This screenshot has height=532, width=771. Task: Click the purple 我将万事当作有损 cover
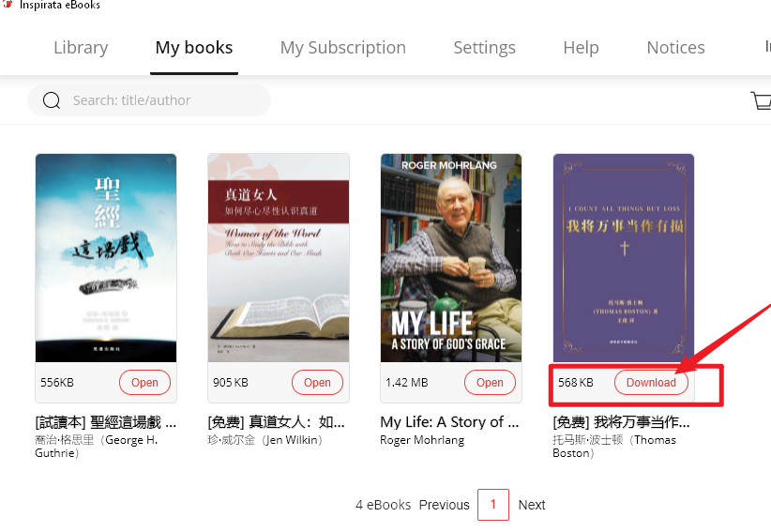point(624,258)
